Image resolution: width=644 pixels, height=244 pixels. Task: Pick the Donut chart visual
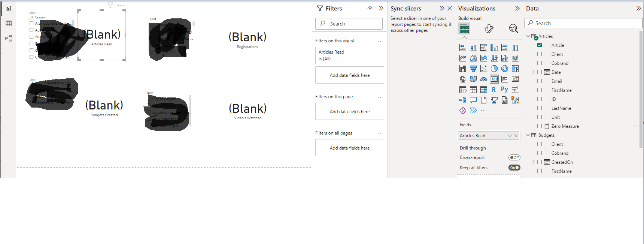coord(505,69)
